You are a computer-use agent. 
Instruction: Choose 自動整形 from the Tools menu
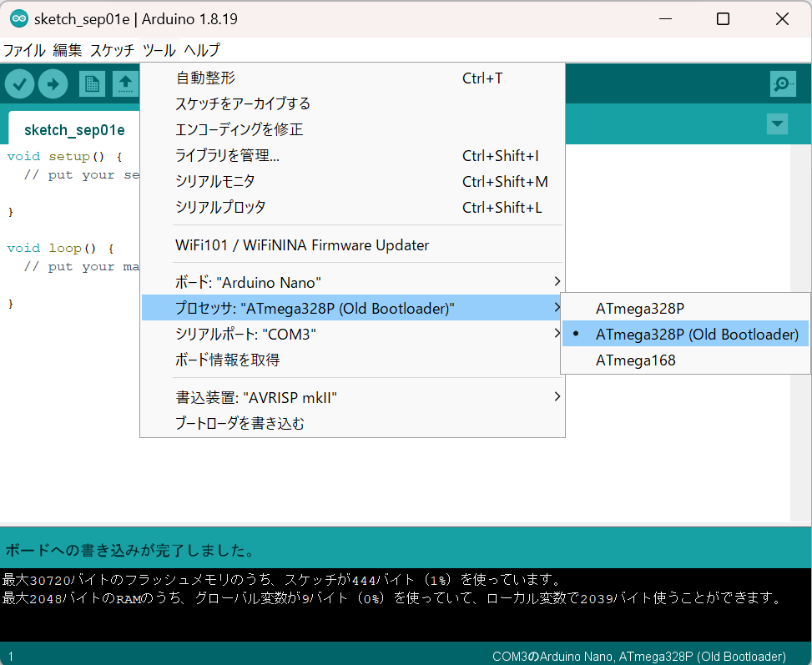(353, 78)
